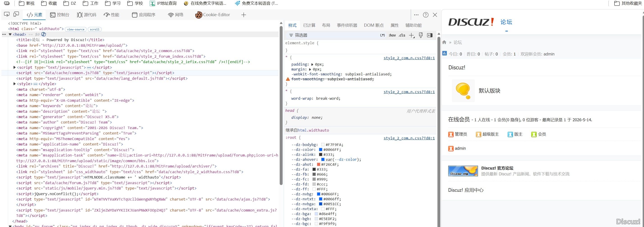This screenshot has width=644, height=227.
Task: Open the admin new member link
Action: 549,54
